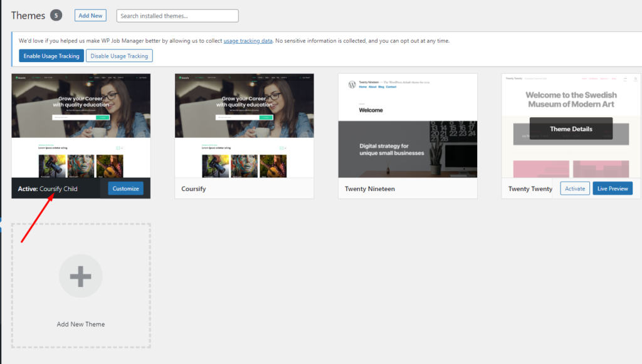Open the Coursify Child theme screenshot
642x364 pixels.
[81, 125]
